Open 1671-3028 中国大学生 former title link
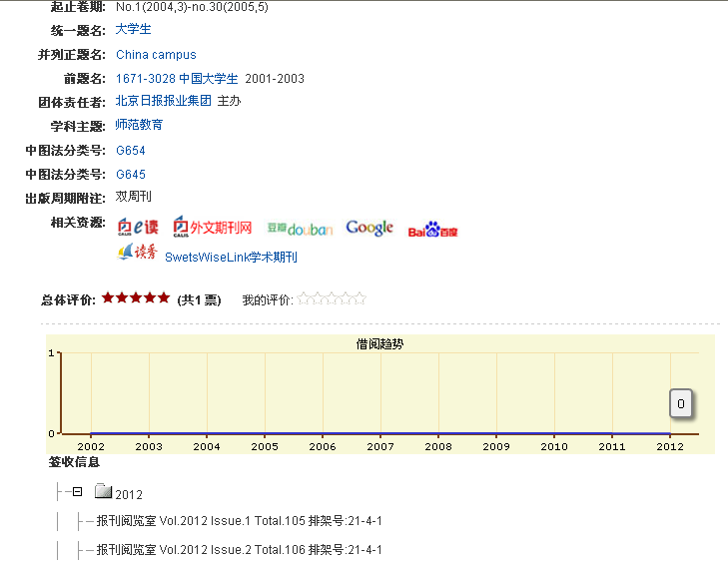Viewport: 728px width, 566px height. pos(177,79)
